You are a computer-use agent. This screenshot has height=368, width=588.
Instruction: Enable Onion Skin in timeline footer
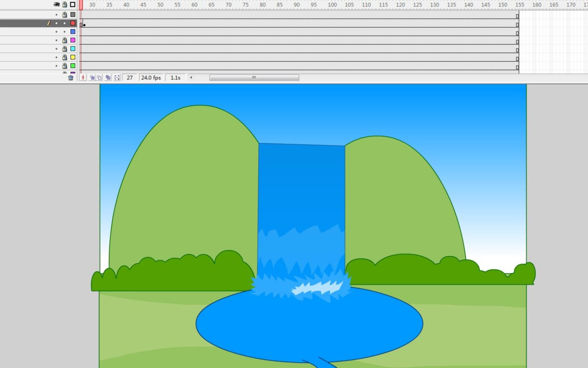[x=92, y=78]
